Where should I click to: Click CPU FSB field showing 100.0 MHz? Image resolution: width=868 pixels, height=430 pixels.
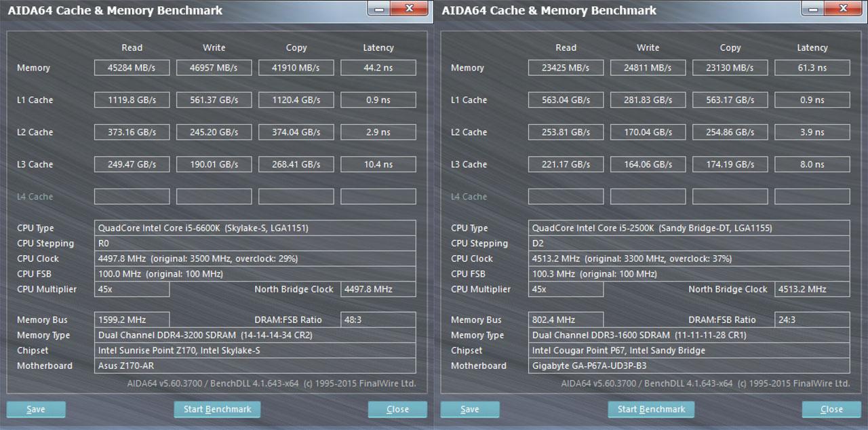click(255, 274)
